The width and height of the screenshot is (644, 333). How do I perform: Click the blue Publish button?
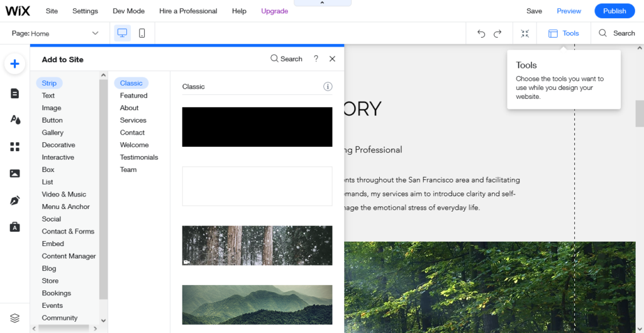614,11
